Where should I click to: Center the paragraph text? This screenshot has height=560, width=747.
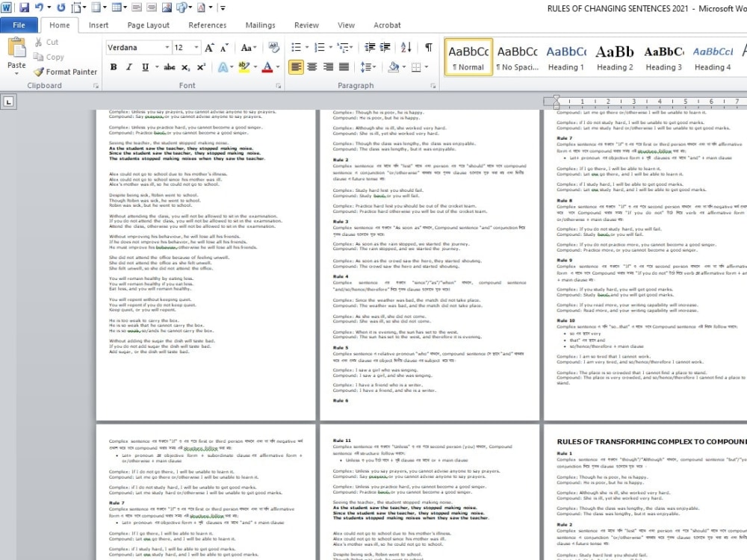click(312, 67)
